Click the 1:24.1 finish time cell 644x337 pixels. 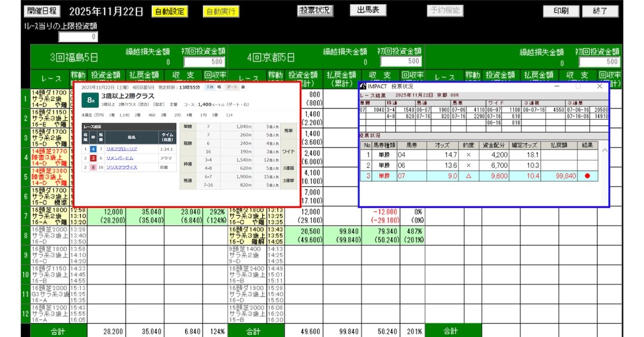pyautogui.click(x=166, y=149)
